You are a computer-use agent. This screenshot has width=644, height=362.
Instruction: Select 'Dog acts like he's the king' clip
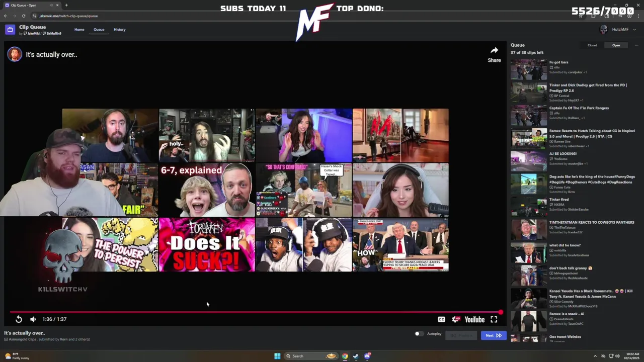[574, 184]
